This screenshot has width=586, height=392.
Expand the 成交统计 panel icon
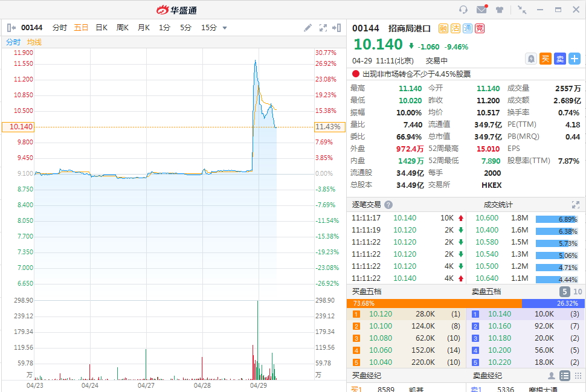(x=576, y=205)
